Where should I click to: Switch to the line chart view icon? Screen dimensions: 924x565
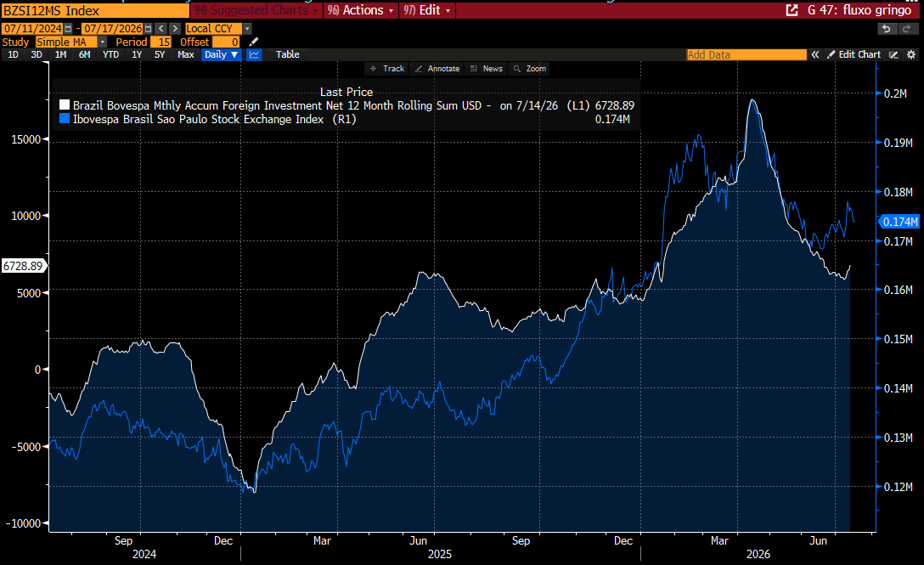pos(254,54)
